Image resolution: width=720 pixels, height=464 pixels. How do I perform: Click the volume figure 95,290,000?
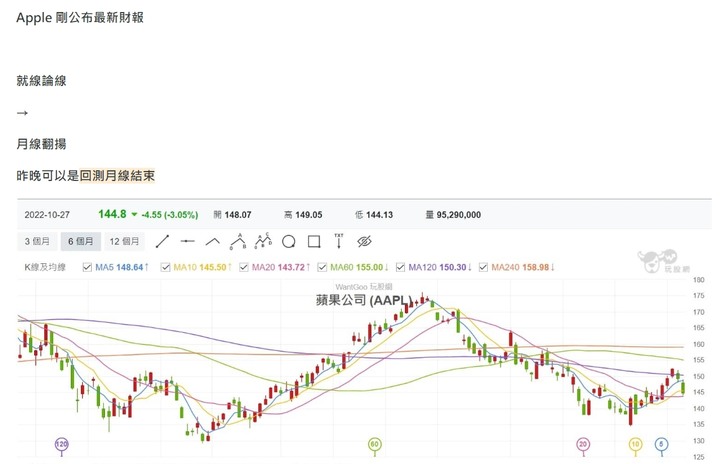[x=459, y=215]
